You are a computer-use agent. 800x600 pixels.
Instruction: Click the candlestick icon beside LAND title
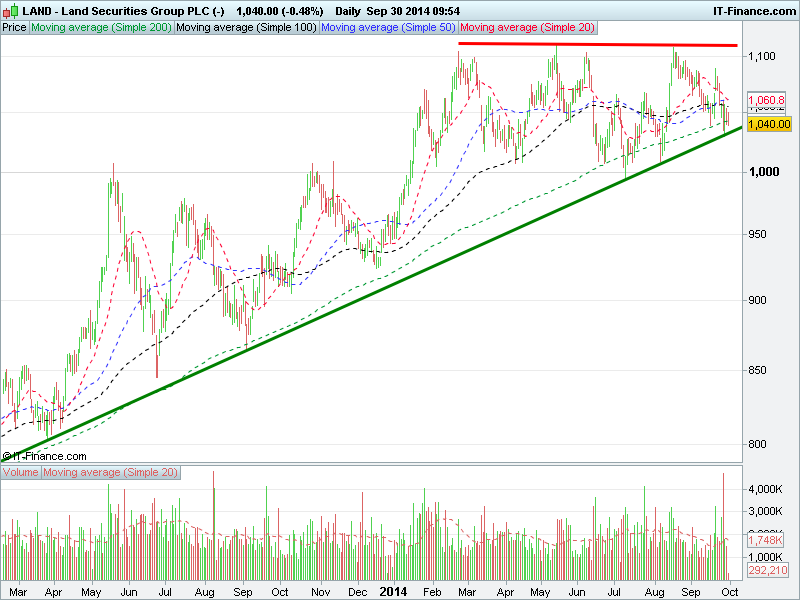[x=11, y=10]
